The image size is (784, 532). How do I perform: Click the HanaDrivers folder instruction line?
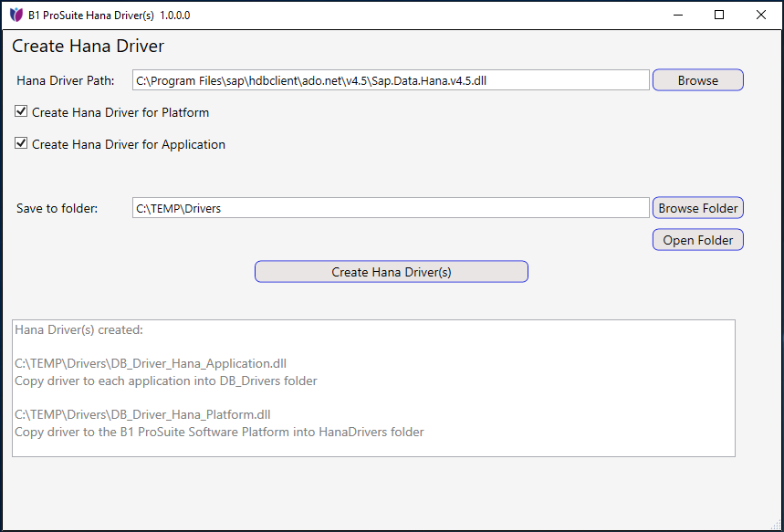click(x=219, y=432)
